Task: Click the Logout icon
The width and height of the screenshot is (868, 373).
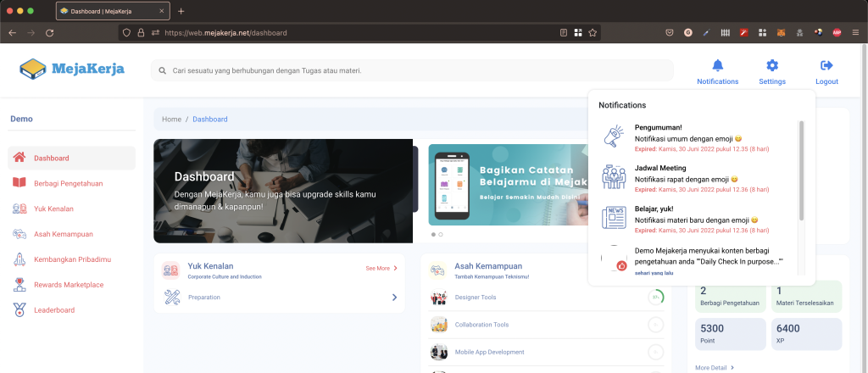Action: pos(826,65)
